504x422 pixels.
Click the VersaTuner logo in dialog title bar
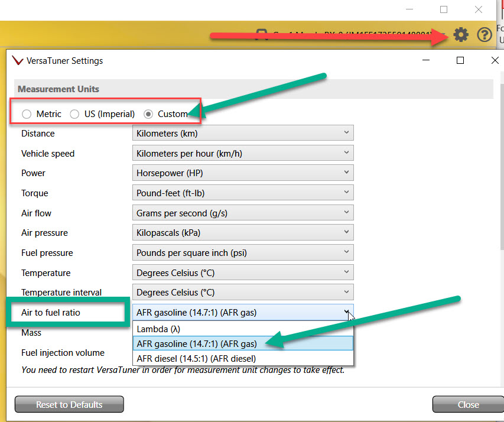point(18,61)
